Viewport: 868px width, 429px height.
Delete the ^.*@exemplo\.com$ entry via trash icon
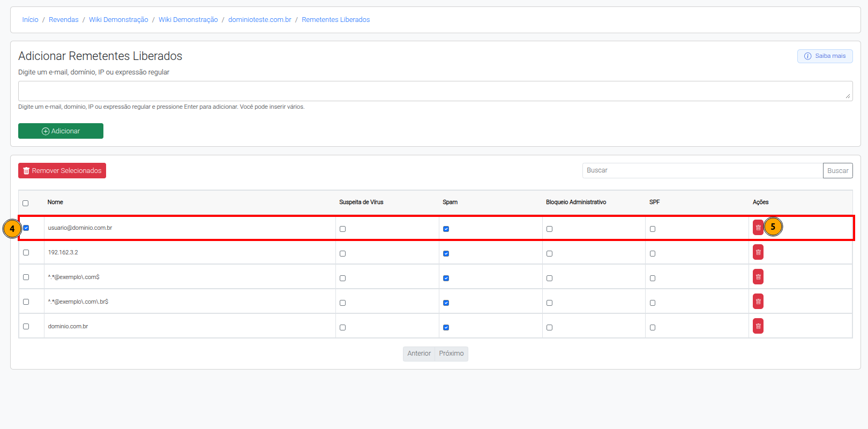point(758,277)
